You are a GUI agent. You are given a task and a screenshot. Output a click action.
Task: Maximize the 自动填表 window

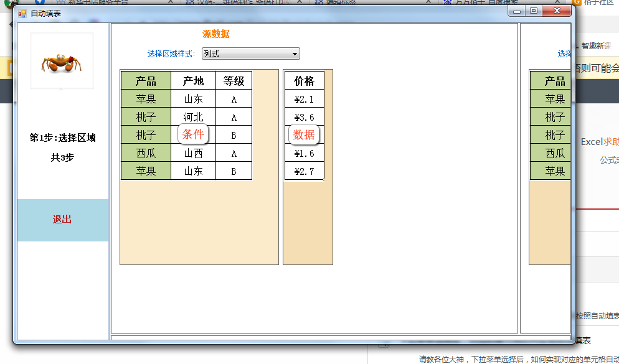coord(534,11)
